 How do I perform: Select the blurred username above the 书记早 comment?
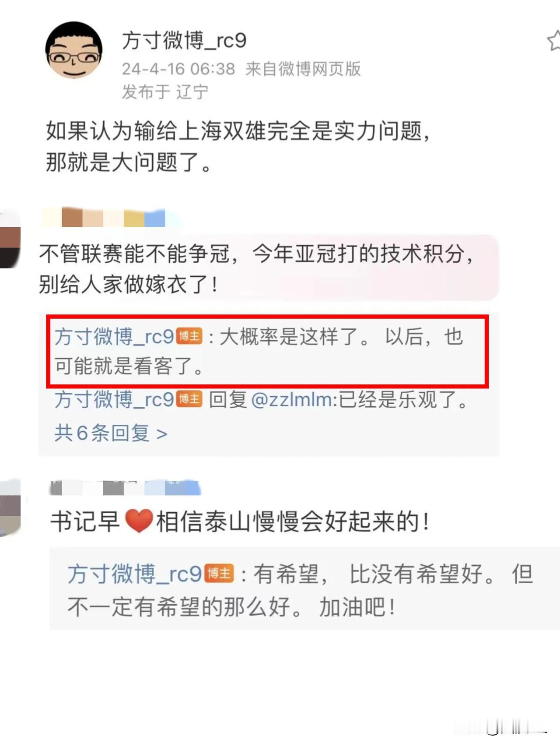pos(125,487)
